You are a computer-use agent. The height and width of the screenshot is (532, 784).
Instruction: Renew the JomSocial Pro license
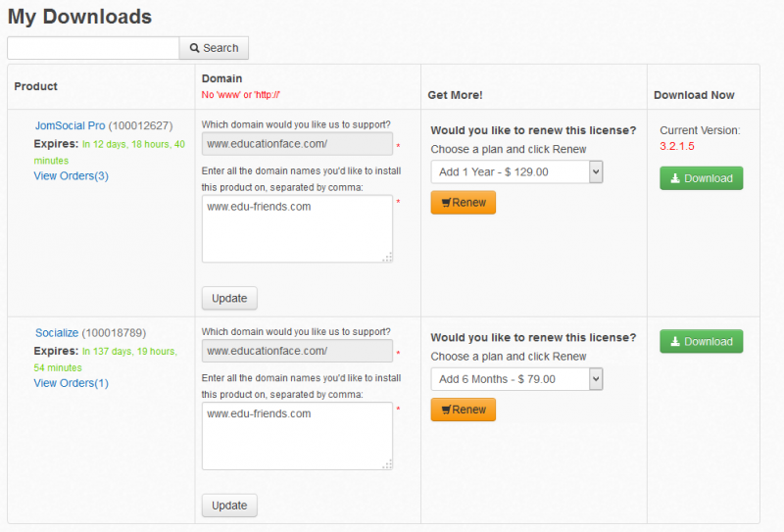coord(463,203)
